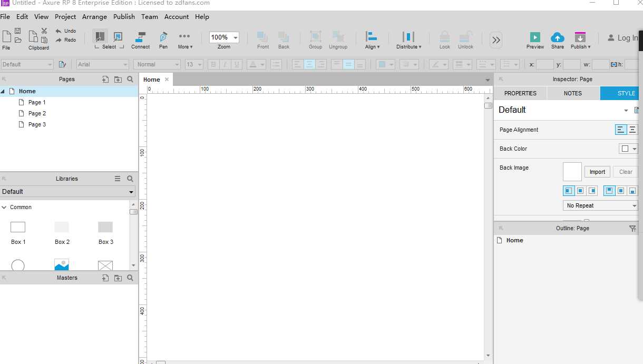Open the Publish dropdown

click(x=580, y=40)
